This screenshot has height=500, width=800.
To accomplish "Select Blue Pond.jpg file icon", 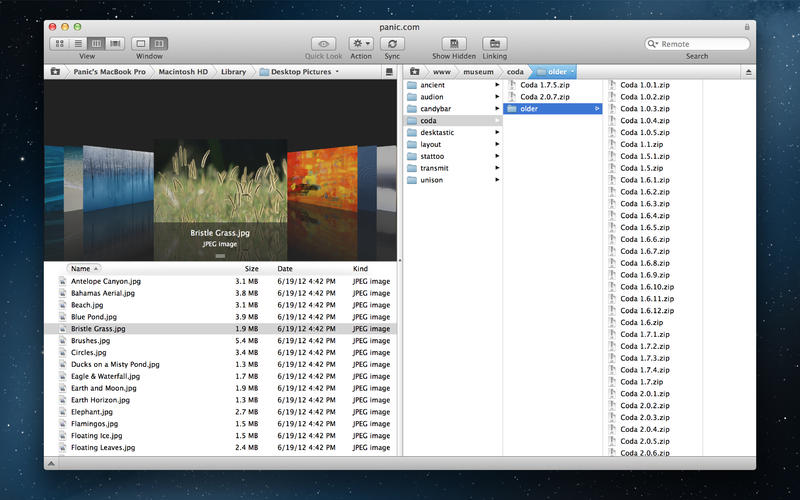I will point(62,317).
